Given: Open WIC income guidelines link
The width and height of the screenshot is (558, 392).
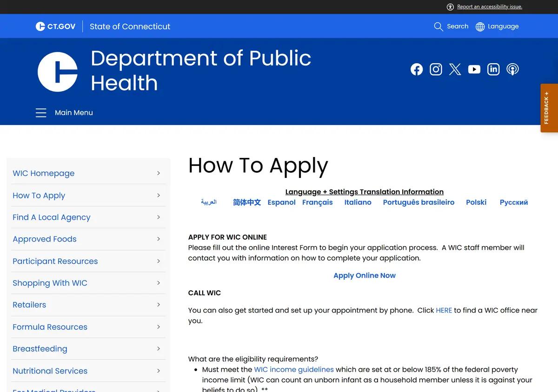Looking at the screenshot, I should [294, 370].
